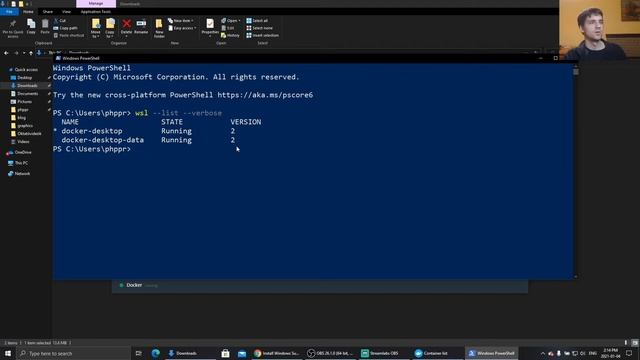This screenshot has height=360, width=640.
Task: Click the PowerShell window title bar icon
Action: coord(58,58)
